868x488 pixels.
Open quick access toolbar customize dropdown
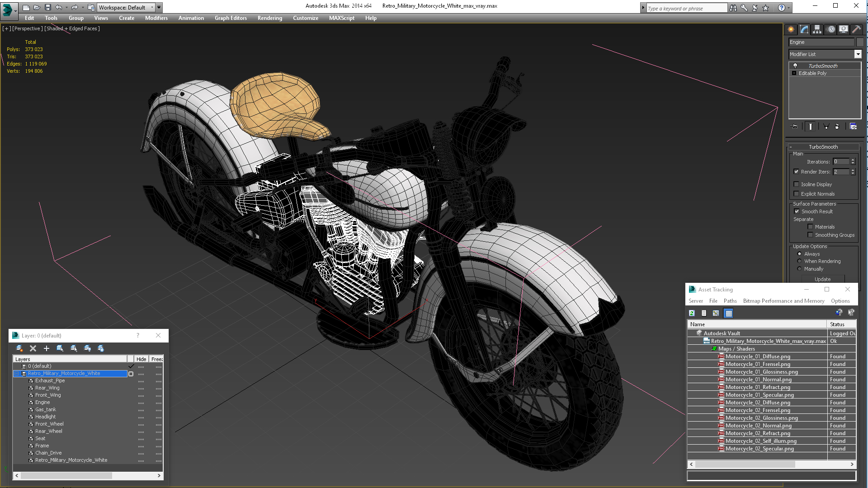[159, 8]
